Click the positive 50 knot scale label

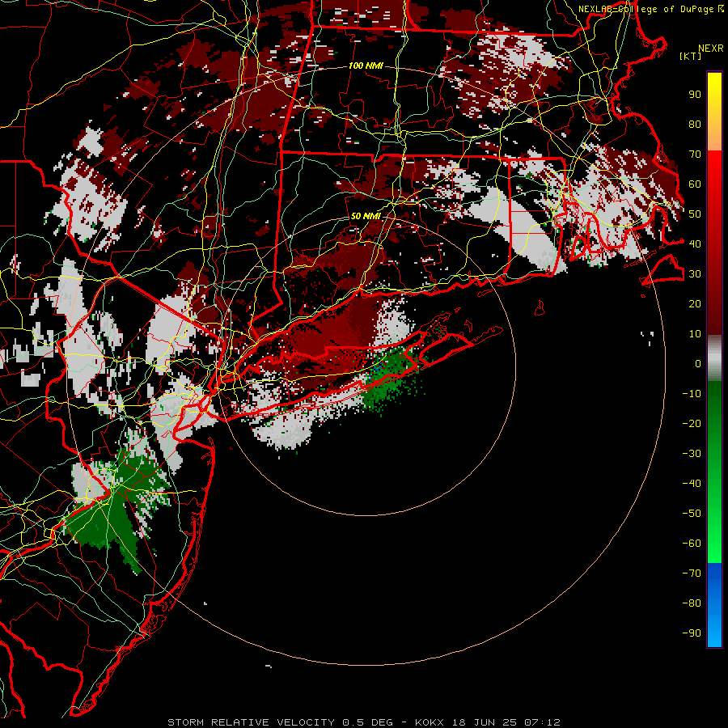(695, 214)
